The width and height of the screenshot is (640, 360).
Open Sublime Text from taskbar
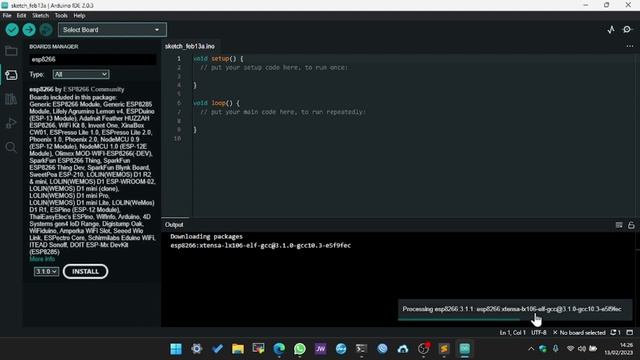point(444,349)
